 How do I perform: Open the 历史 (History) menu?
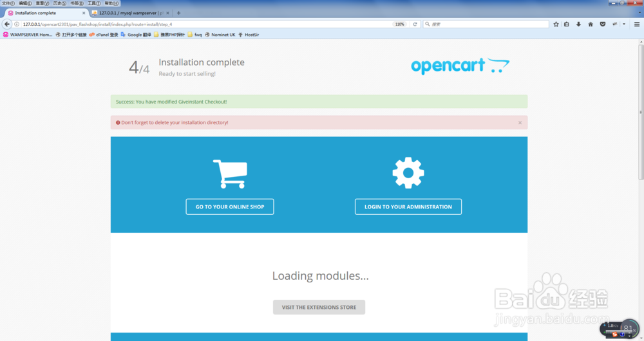tap(59, 3)
